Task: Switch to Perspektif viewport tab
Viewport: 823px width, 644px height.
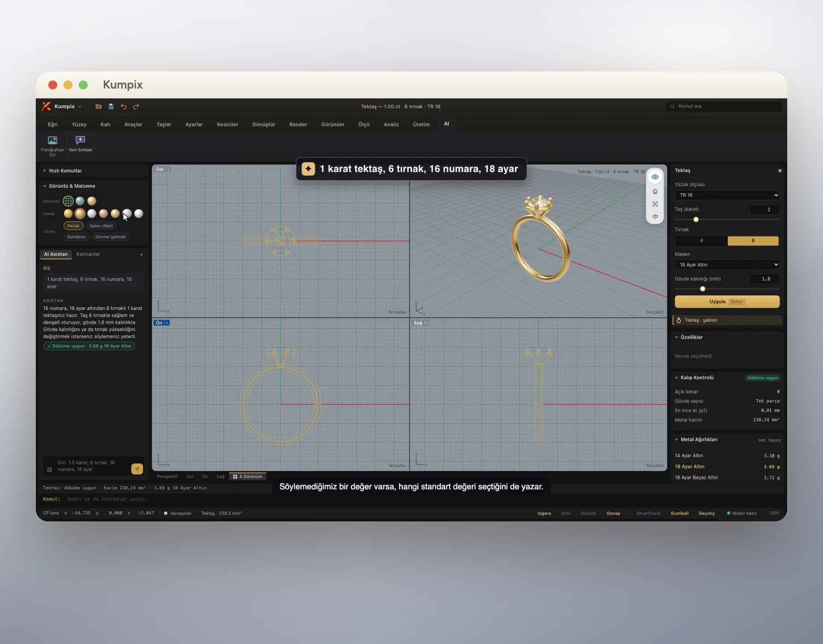Action: 167,477
